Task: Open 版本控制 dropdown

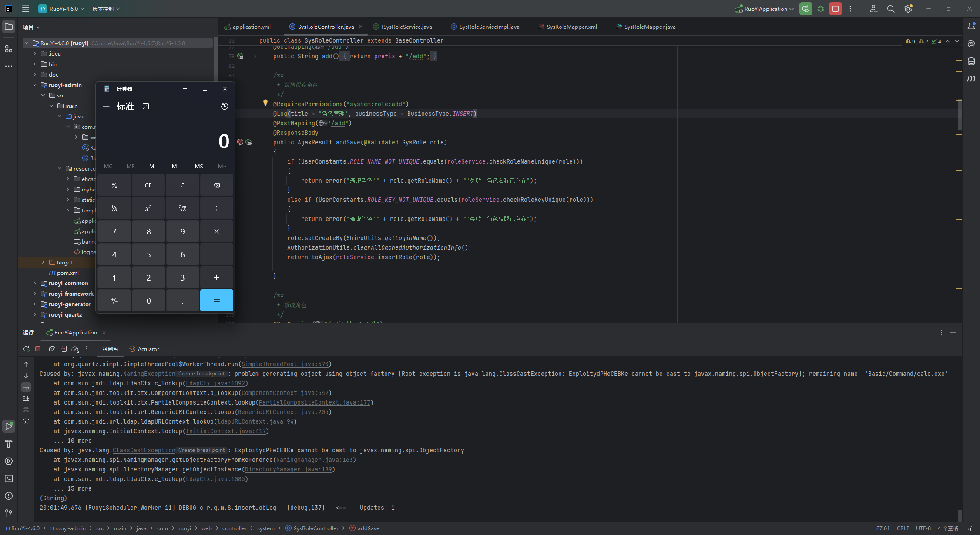Action: point(106,9)
